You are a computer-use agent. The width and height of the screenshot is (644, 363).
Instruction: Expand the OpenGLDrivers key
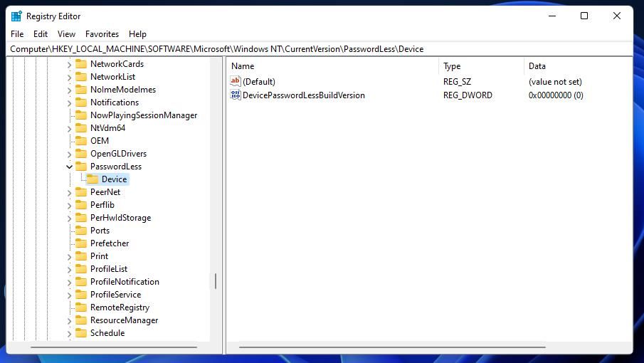[70, 154]
